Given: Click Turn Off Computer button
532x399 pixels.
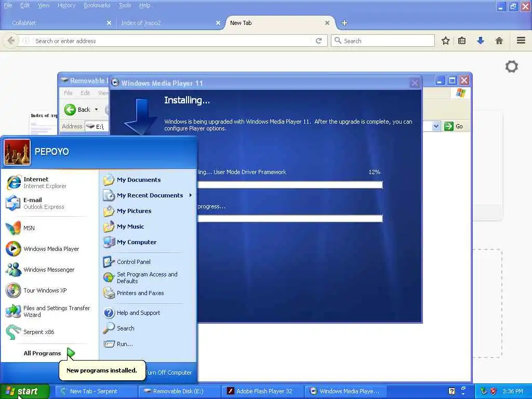Looking at the screenshot, I should pyautogui.click(x=170, y=372).
